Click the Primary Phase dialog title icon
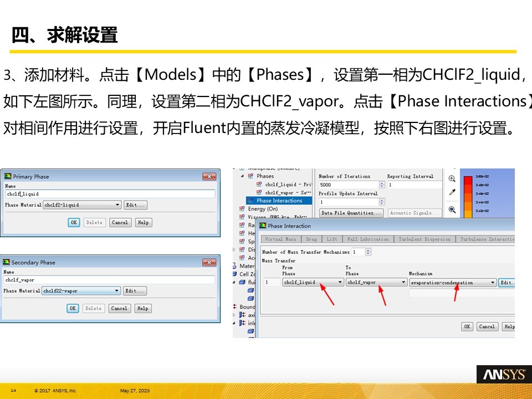The height and width of the screenshot is (399, 532). (x=8, y=176)
